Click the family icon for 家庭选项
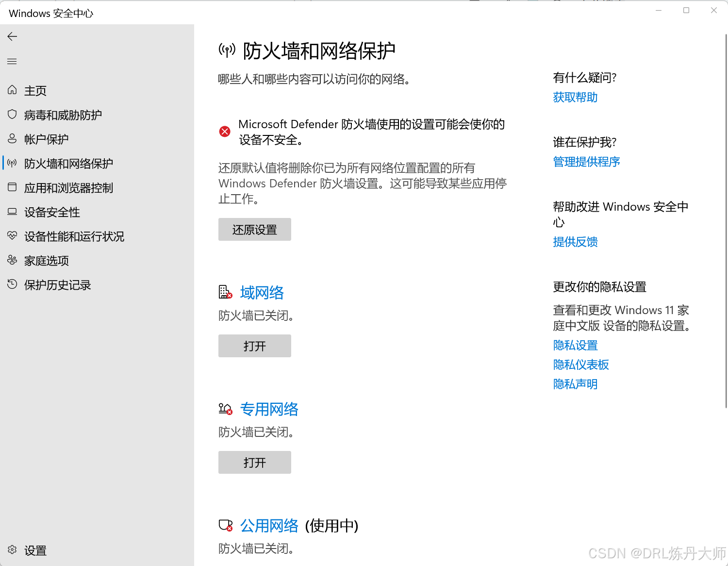Screen dimensions: 728x566 point(12,260)
